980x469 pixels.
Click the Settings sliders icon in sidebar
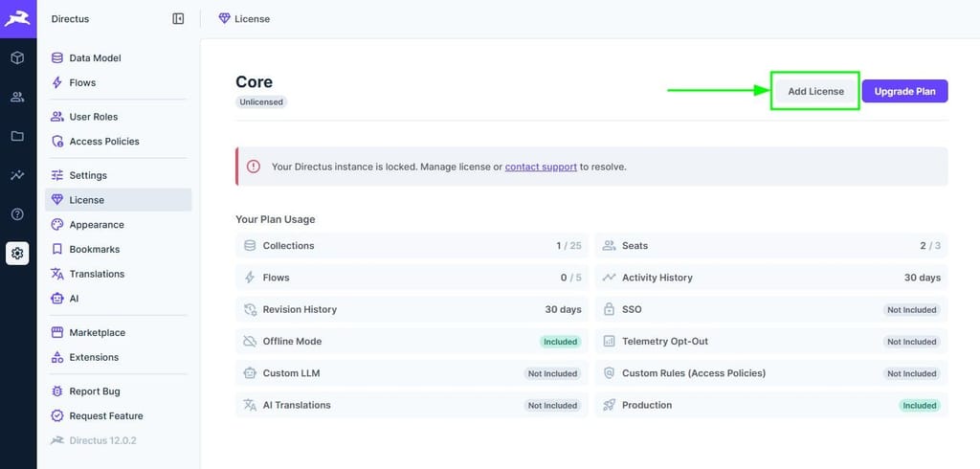56,175
